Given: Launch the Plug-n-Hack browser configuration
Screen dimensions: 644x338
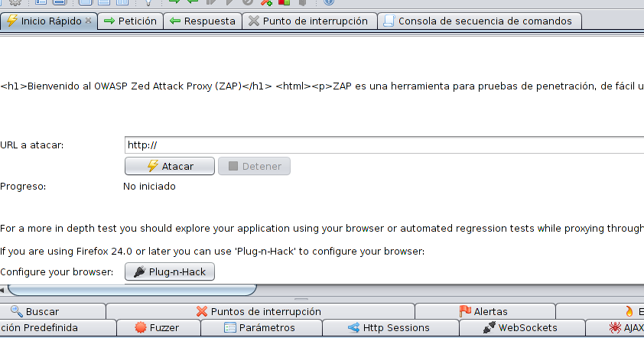Looking at the screenshot, I should [x=170, y=271].
